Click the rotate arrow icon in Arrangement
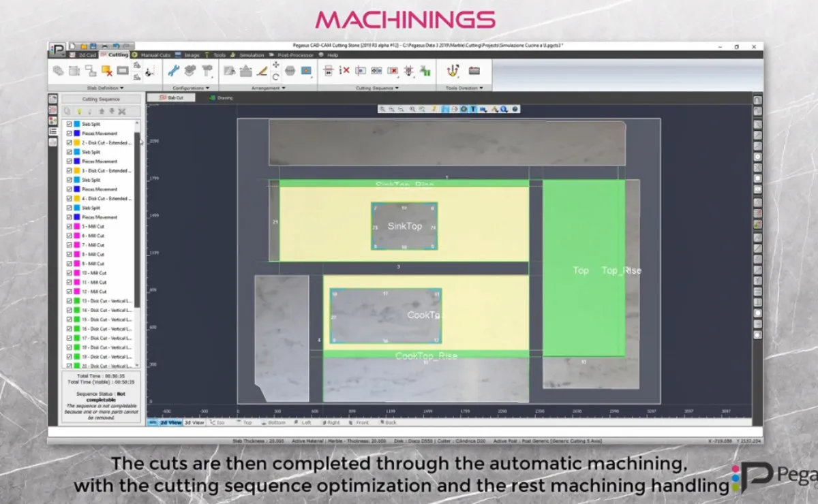The height and width of the screenshot is (504, 818). pos(275,76)
